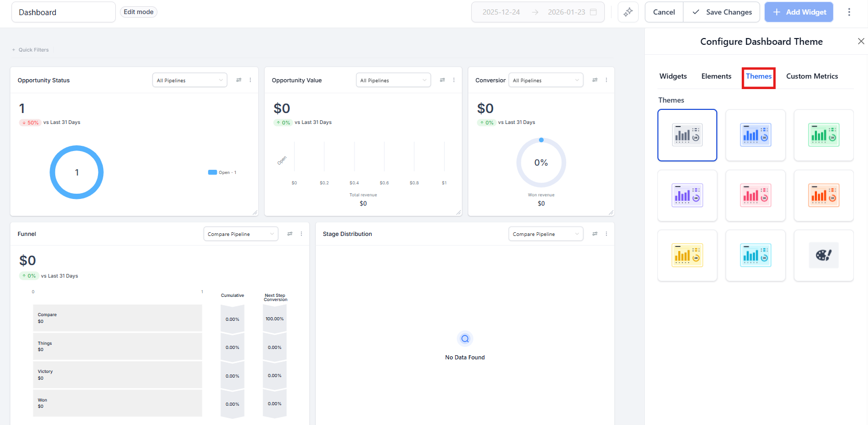868x425 pixels.
Task: Open Funnel widget three-dot options menu
Action: (301, 234)
